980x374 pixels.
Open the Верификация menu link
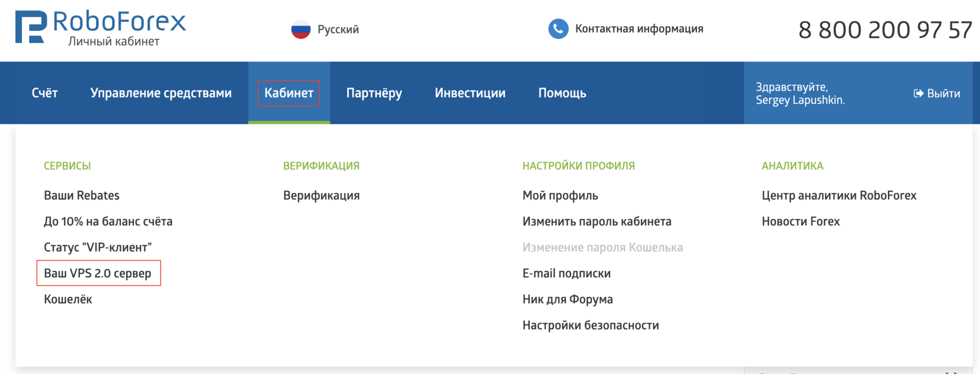coord(321,195)
